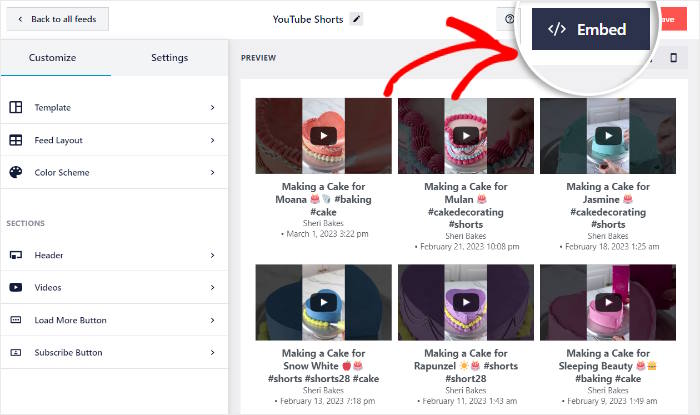Click the Subscribe Button icon
700x415 pixels.
click(16, 353)
